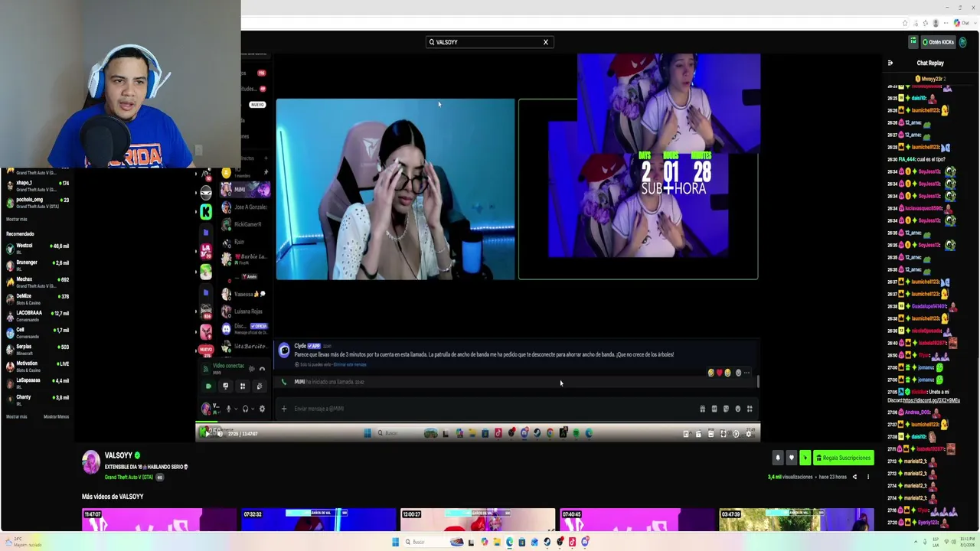Viewport: 980px width, 551px height.
Task: Share the VALSOYY video
Action: pyautogui.click(x=854, y=477)
